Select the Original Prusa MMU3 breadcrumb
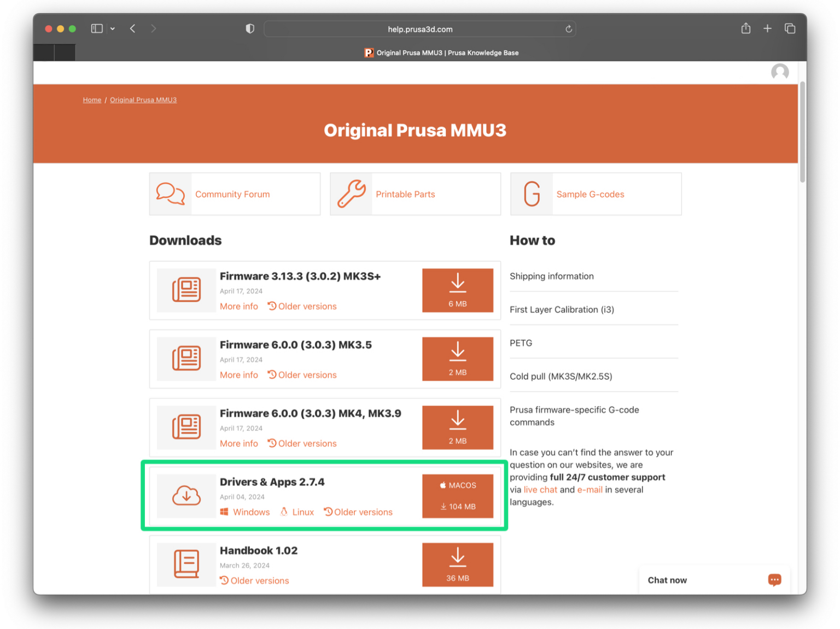The image size is (840, 629). (x=143, y=99)
